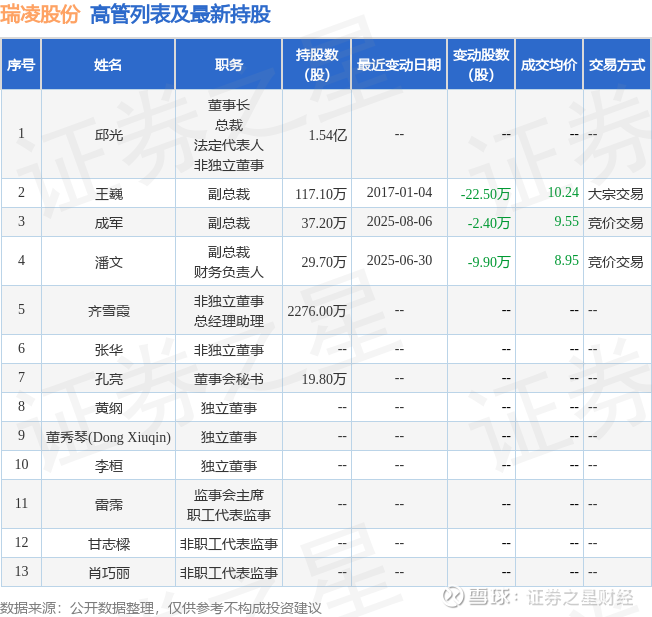The height and width of the screenshot is (617, 652).
Task: Click the date 2025-08-06
Action: click(399, 222)
